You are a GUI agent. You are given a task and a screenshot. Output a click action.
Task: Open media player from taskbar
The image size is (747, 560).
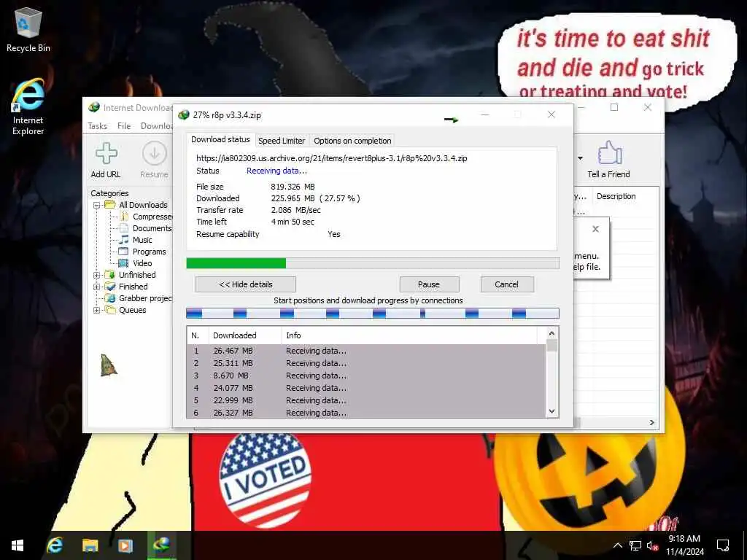(x=125, y=545)
